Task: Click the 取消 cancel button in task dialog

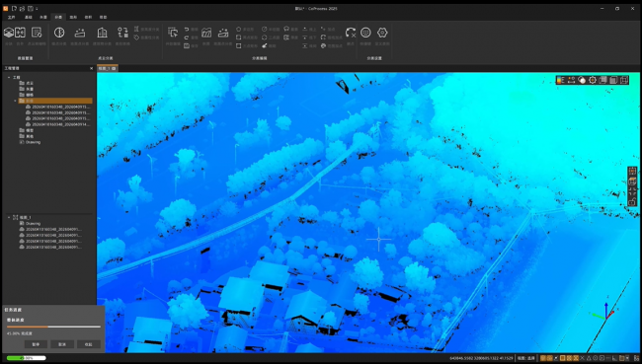Action: point(62,344)
